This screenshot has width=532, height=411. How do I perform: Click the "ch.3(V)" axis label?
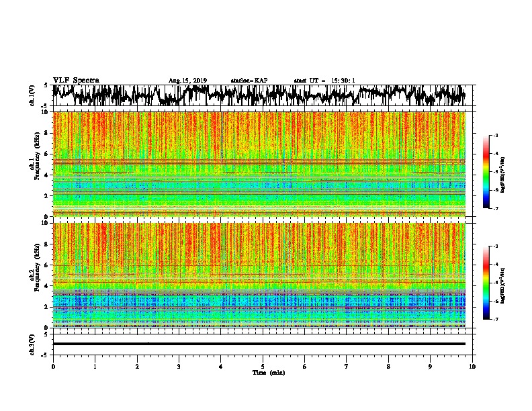32,345
